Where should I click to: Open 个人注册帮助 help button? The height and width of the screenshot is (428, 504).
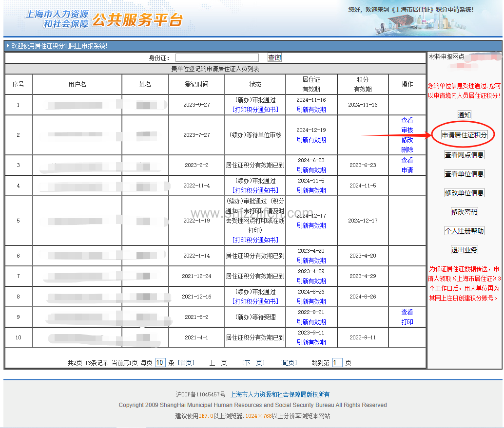point(464,231)
